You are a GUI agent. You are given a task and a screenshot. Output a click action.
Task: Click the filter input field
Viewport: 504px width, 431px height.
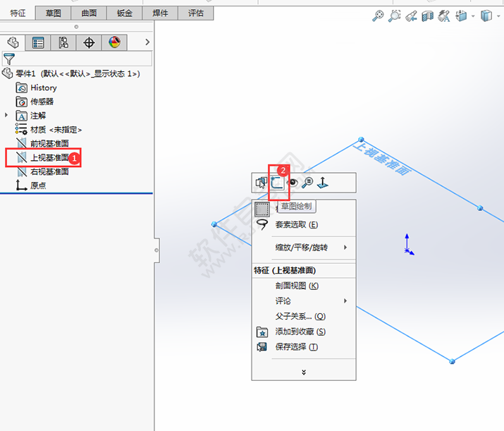(x=77, y=59)
